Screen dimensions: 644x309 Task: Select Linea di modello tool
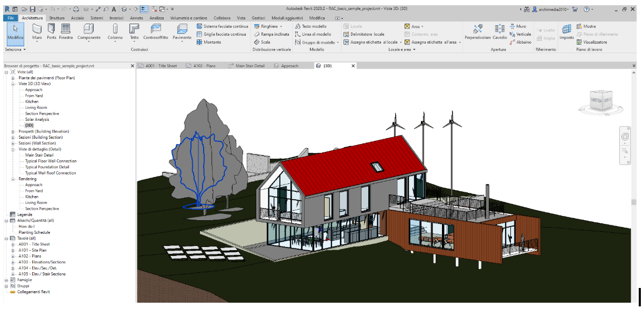click(313, 34)
